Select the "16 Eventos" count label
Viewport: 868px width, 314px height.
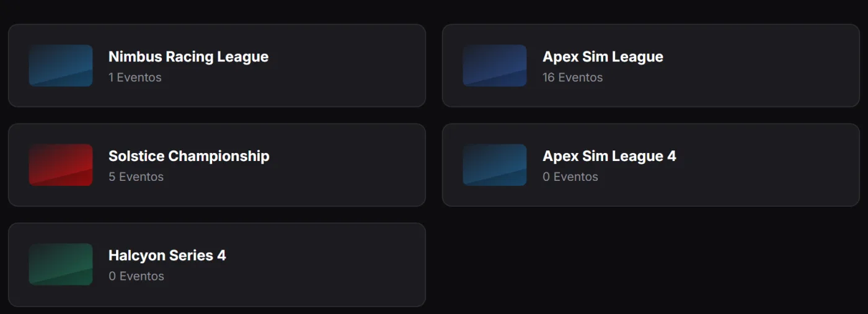573,77
